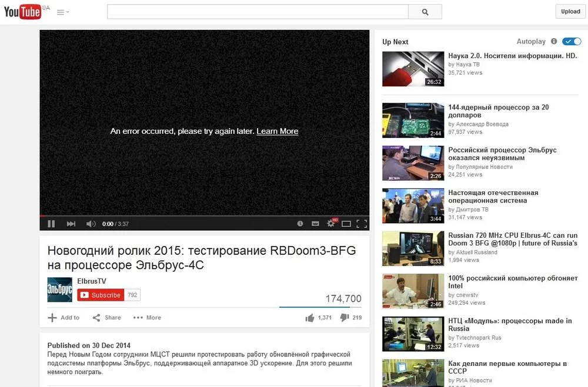This screenshot has width=588, height=387.
Task: Click the likes/dislikes ratio bar
Action: (320, 307)
